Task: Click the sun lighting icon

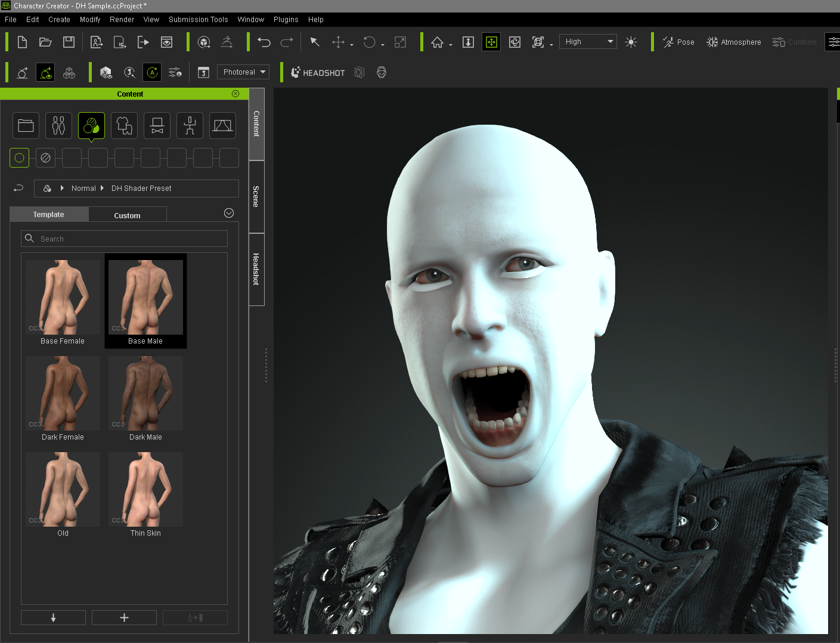Action: coord(631,42)
